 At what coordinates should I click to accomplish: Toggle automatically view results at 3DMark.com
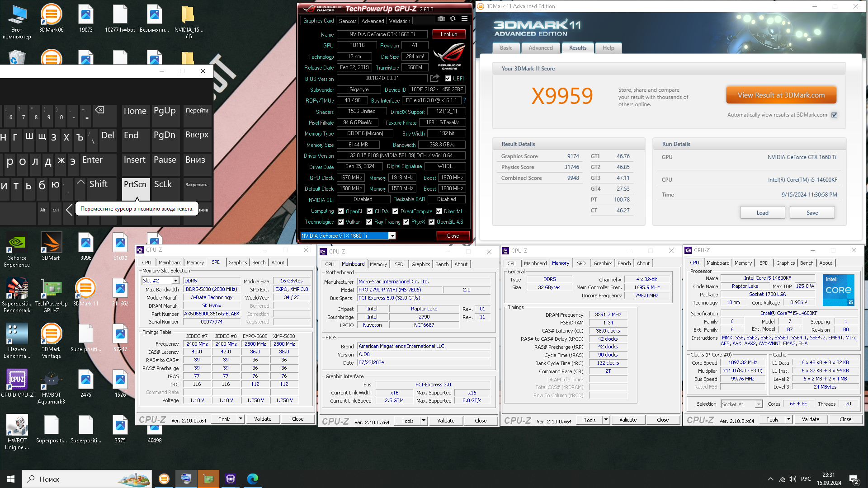[835, 115]
